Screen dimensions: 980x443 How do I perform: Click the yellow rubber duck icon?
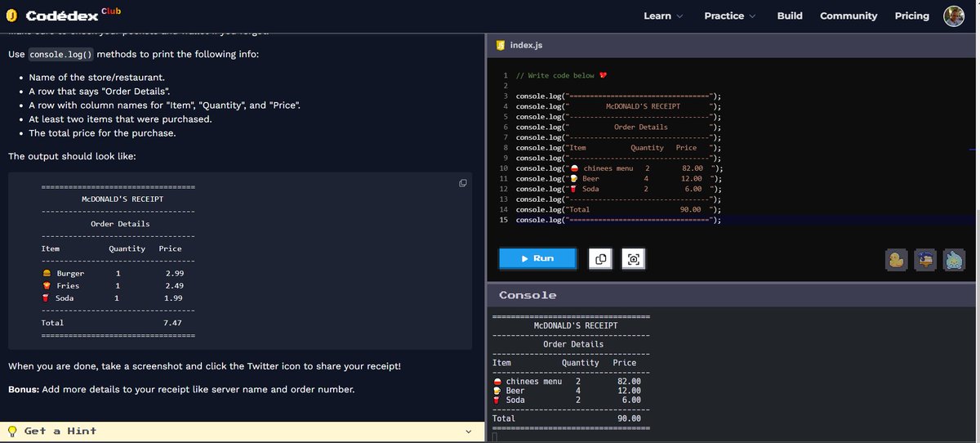click(x=896, y=259)
